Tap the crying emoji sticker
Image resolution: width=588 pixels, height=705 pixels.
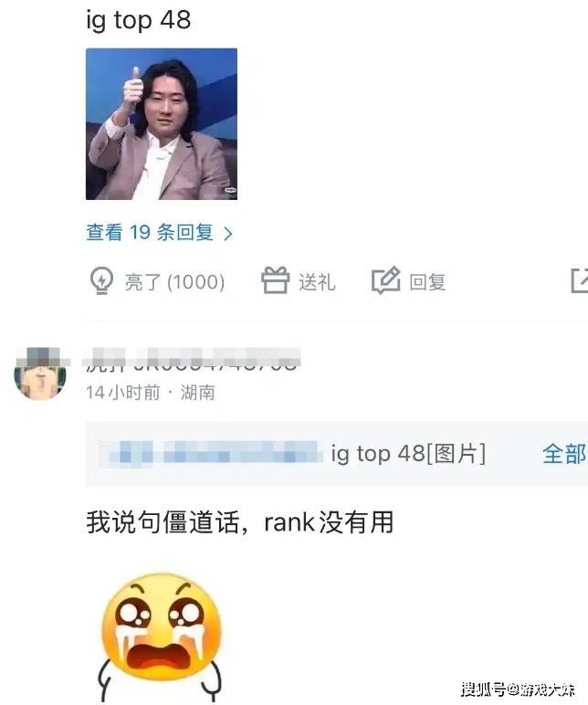tap(161, 637)
